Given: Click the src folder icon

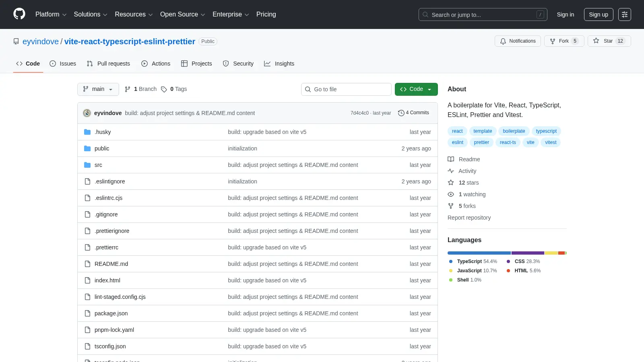Looking at the screenshot, I should click(87, 165).
